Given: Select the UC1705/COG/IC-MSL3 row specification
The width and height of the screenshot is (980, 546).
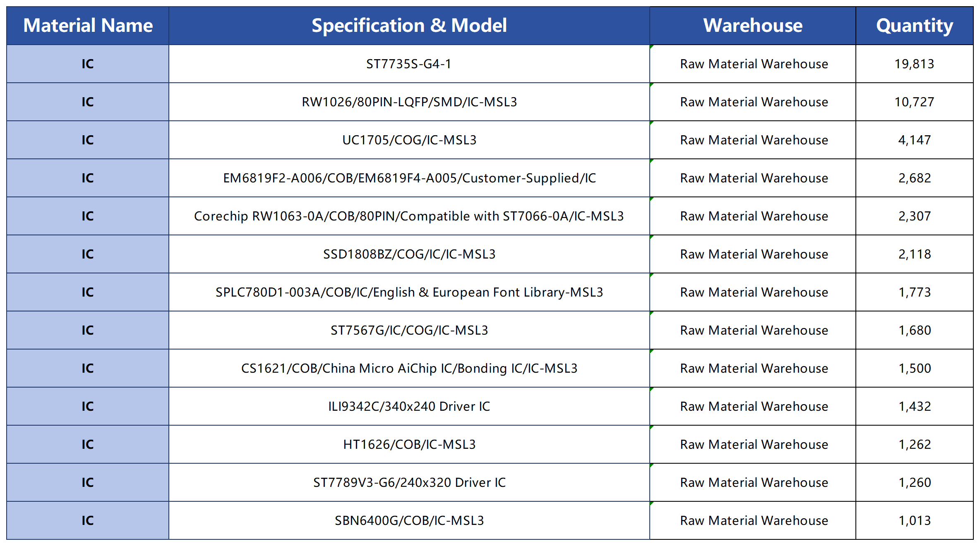Looking at the screenshot, I should tap(409, 140).
